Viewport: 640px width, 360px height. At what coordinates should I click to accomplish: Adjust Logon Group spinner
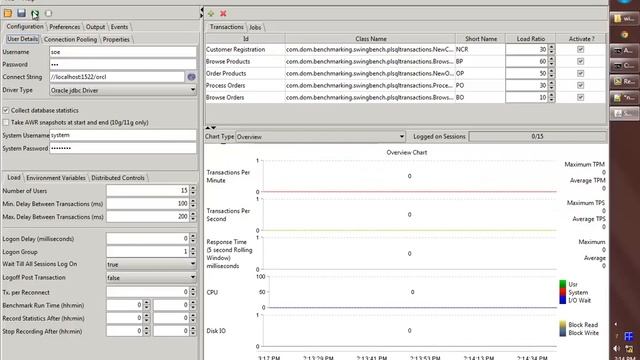click(193, 251)
